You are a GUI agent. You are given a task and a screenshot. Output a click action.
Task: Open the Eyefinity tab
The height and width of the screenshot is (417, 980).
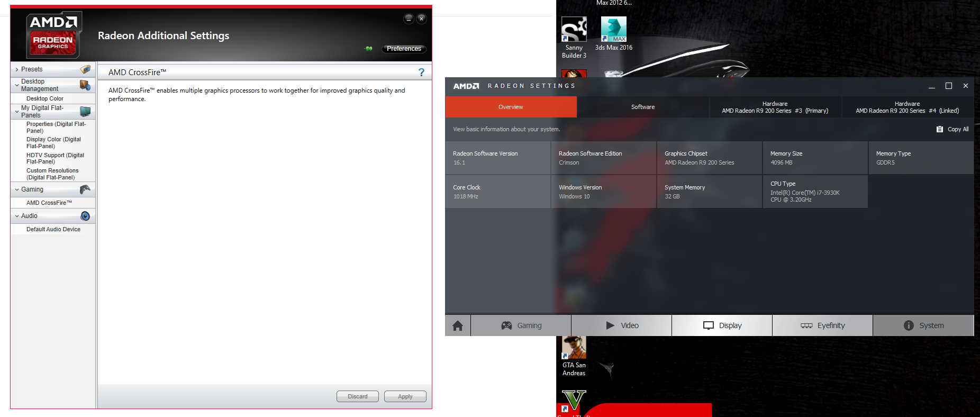(x=823, y=325)
